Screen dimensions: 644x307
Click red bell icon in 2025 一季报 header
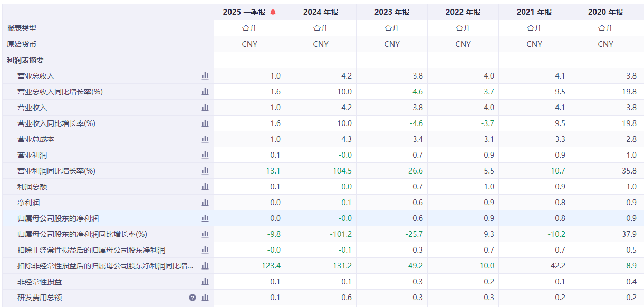[x=273, y=12]
